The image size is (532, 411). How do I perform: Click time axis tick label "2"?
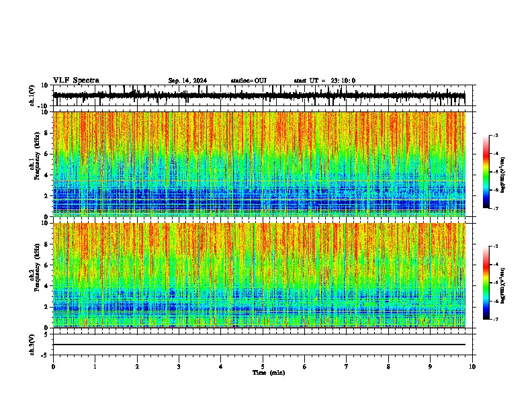tap(137, 367)
